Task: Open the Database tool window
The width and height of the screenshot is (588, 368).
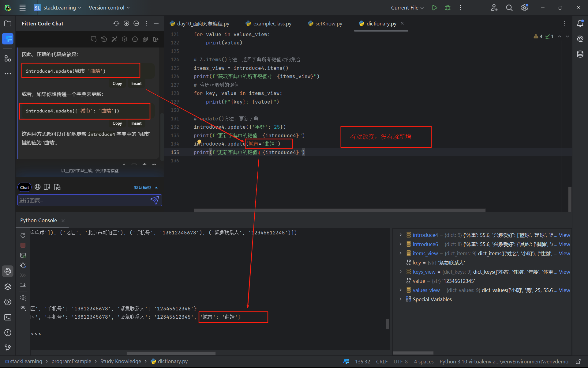Action: point(580,54)
